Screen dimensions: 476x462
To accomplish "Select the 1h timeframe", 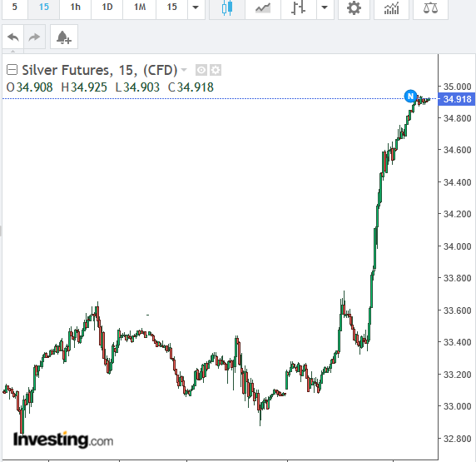I will pos(75,7).
